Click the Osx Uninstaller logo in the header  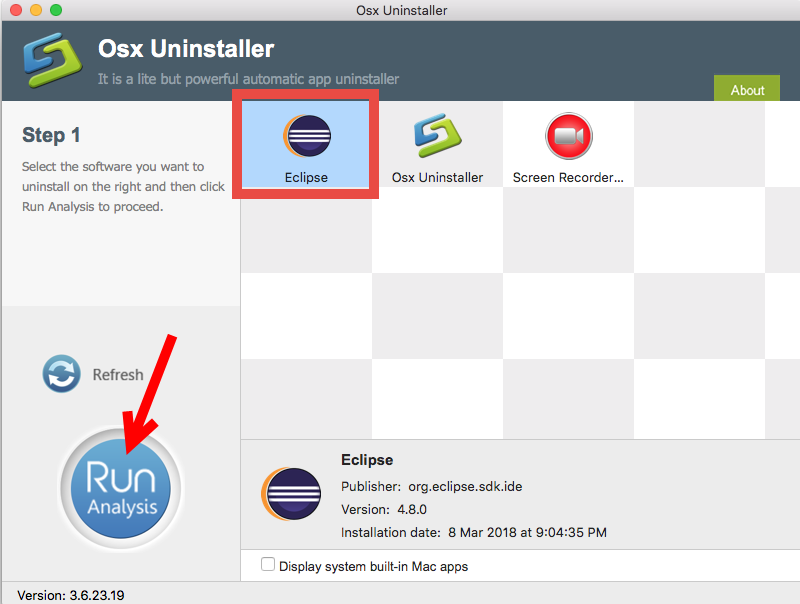coord(51,60)
